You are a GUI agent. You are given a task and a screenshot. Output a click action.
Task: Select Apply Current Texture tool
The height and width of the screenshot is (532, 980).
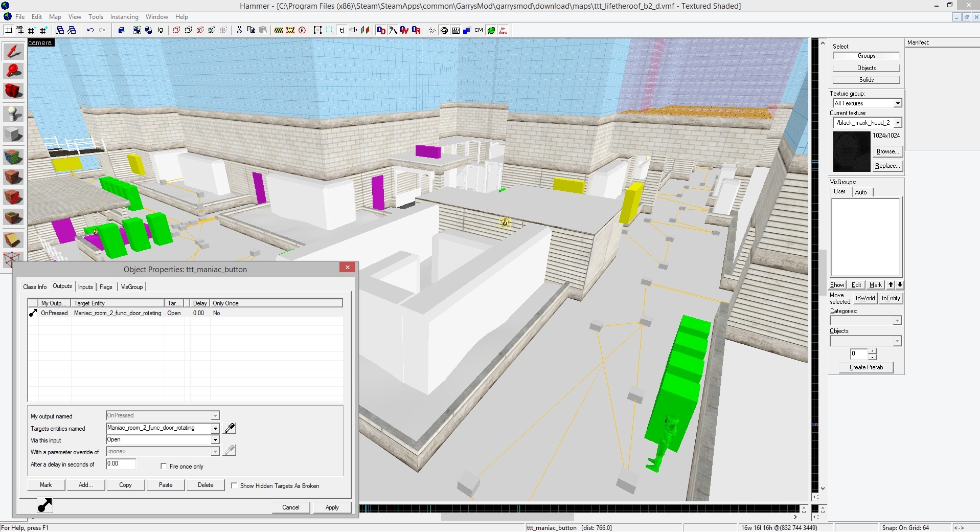tap(13, 177)
